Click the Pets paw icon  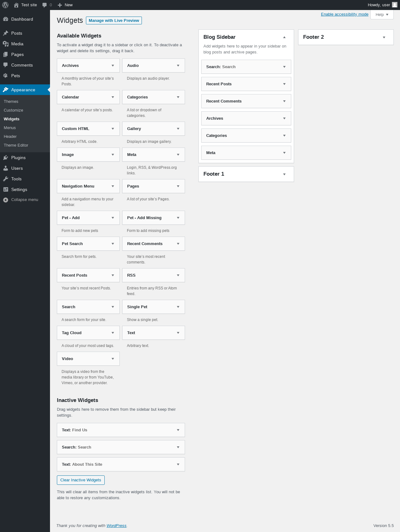[x=6, y=76]
